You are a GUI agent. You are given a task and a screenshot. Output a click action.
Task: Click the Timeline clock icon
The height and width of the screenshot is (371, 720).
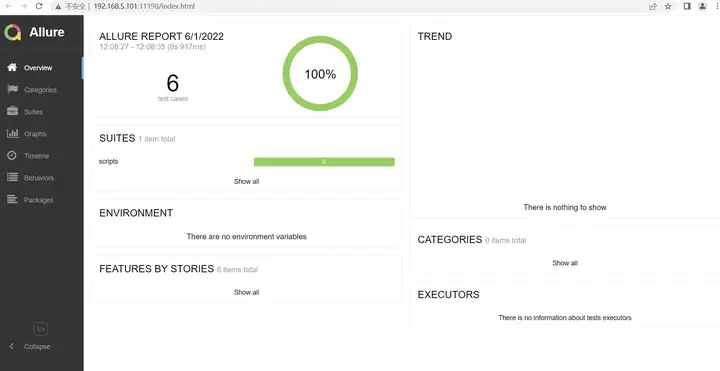(12, 156)
